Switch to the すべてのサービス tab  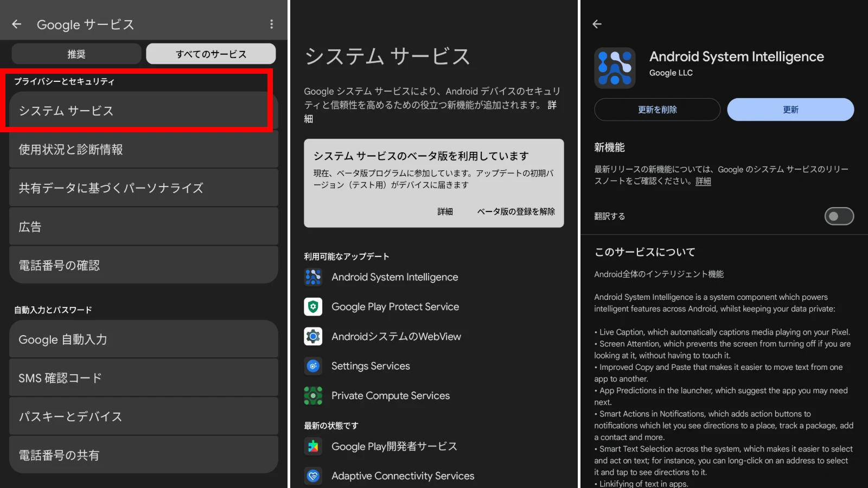[x=211, y=54]
